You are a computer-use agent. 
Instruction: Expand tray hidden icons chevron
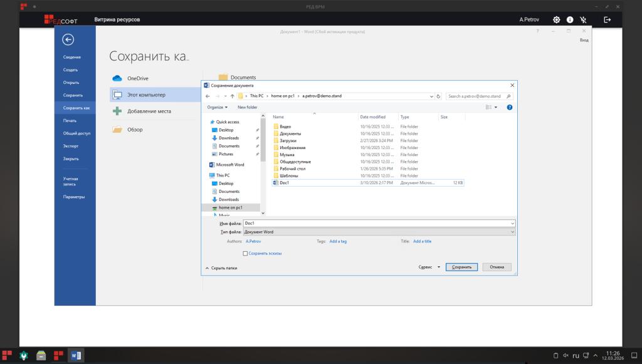coord(596,355)
